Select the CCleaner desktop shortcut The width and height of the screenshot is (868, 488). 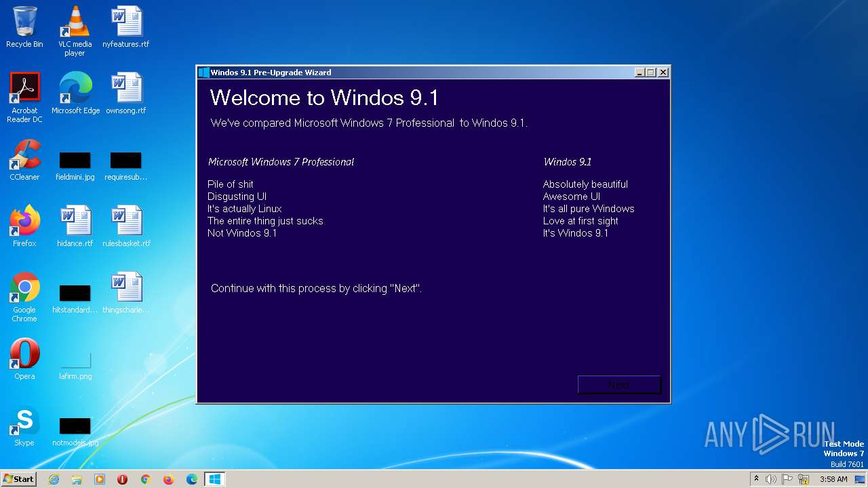(24, 160)
